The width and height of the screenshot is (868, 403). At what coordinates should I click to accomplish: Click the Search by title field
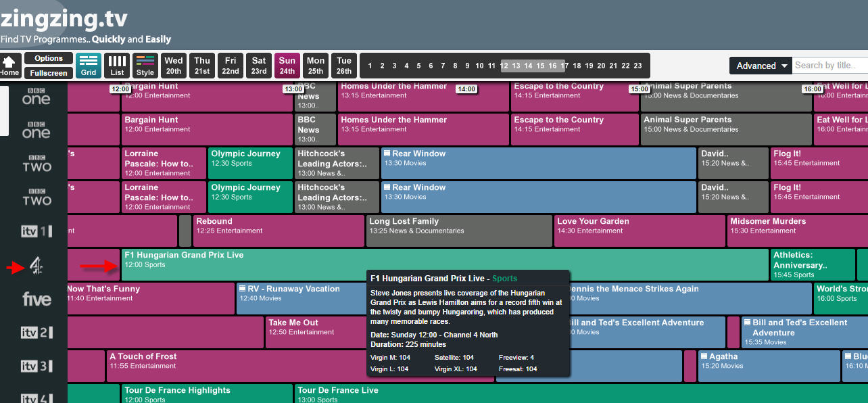coord(829,66)
